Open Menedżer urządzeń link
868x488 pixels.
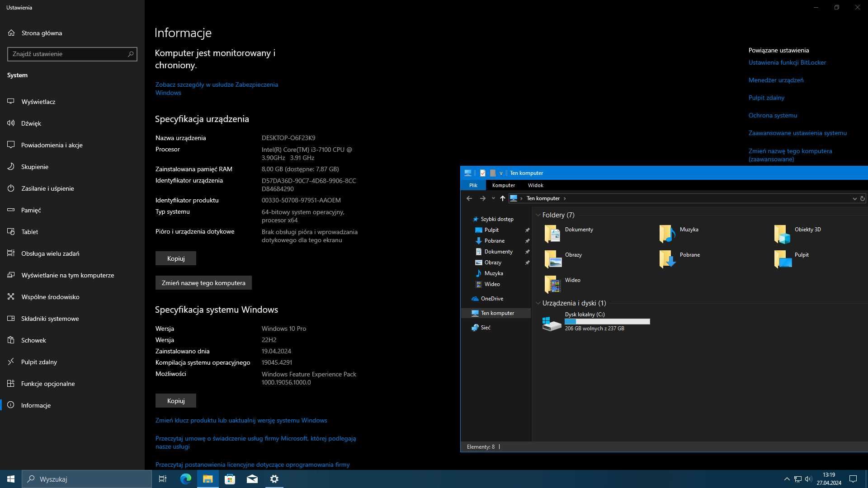click(776, 80)
